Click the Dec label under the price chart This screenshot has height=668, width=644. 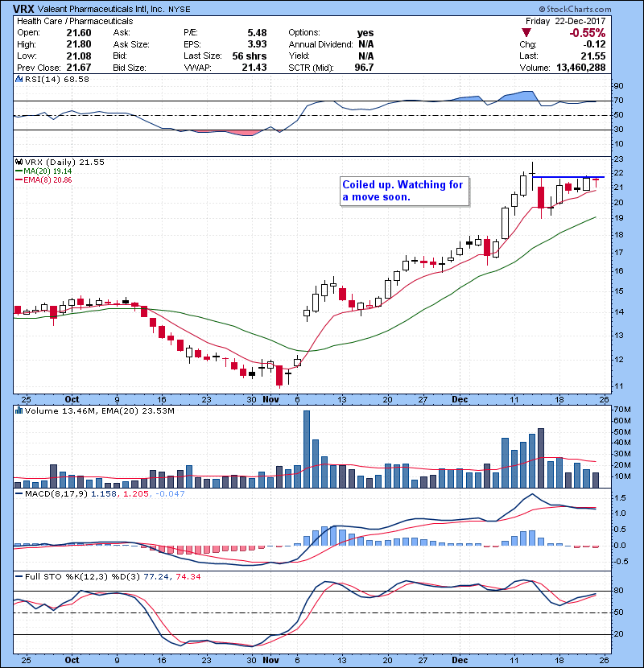460,400
